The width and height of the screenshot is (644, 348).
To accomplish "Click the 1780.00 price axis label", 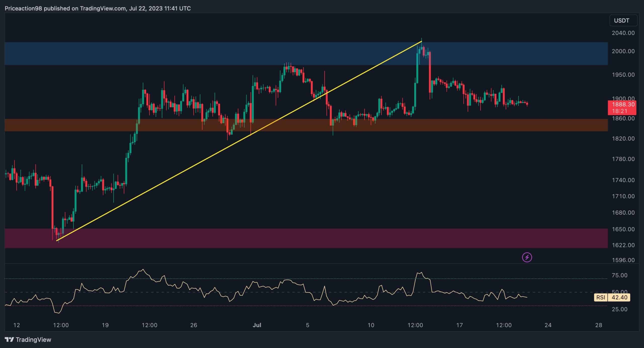I will pos(623,159).
